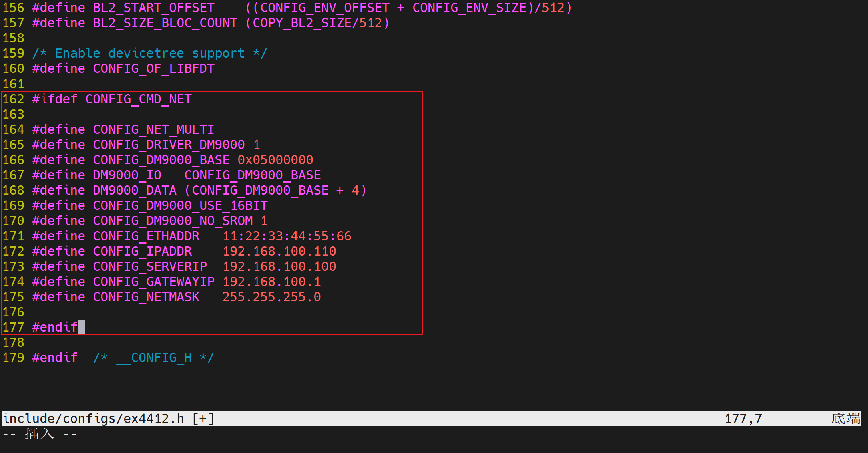The width and height of the screenshot is (868, 453).
Task: Click the file name include/configs/ex4412.h in the status bar
Action: point(93,419)
